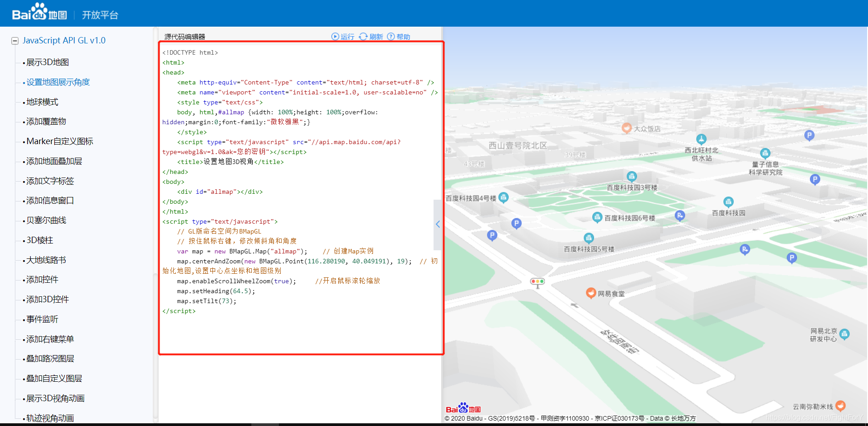Click the copyright text under map
Image resolution: width=868 pixels, height=426 pixels.
coord(570,418)
